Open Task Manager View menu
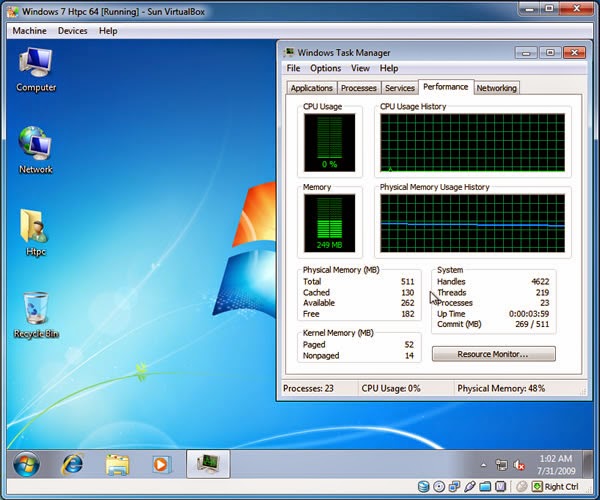Screen dimensions: 600x500 (x=360, y=68)
